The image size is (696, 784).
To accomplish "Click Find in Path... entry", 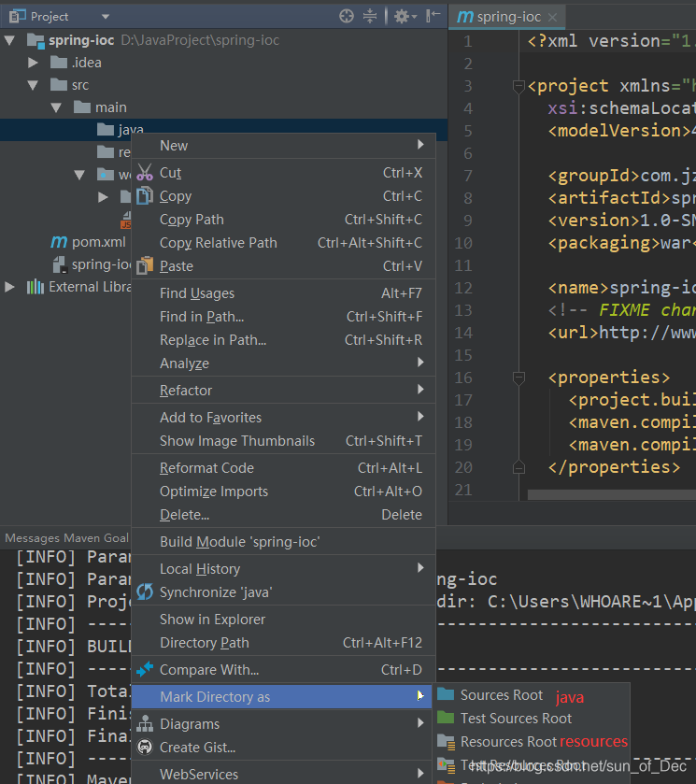I will click(283, 317).
